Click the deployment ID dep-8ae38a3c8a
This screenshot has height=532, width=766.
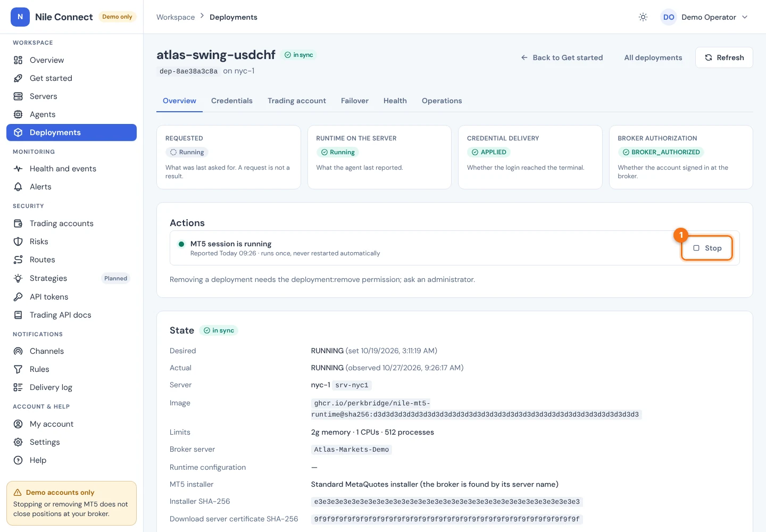[189, 71]
